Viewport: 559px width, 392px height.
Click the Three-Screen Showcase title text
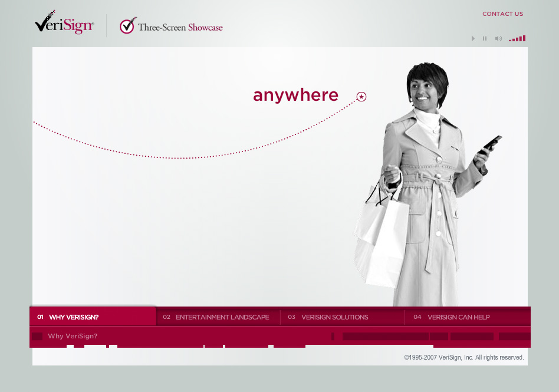tap(180, 27)
